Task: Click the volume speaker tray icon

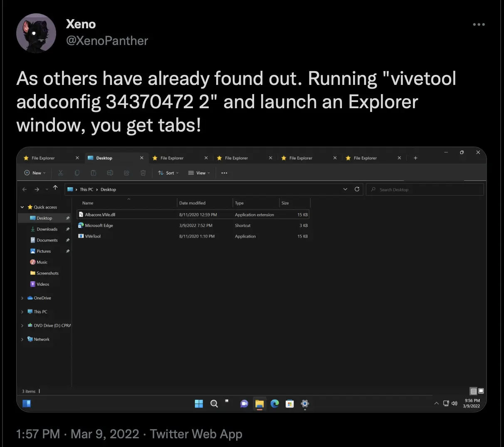Action: tap(455, 403)
